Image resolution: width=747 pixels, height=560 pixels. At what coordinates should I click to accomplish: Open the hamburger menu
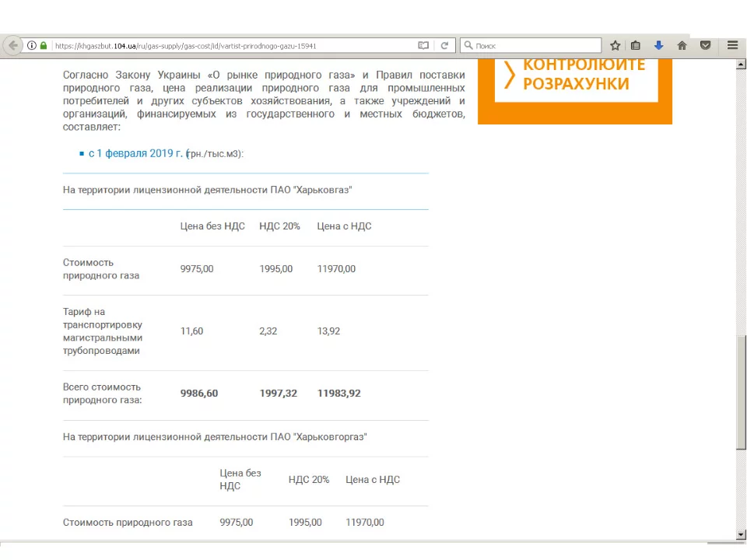(x=733, y=45)
